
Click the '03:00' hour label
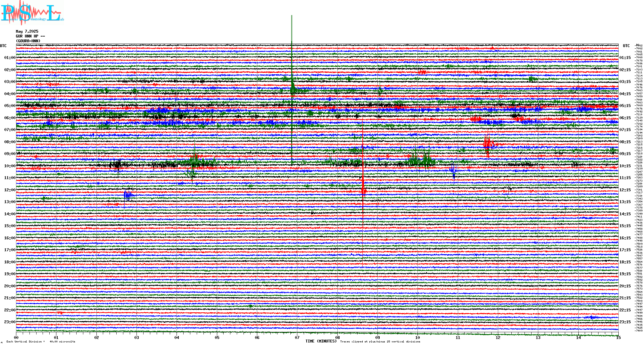[x=10, y=82]
